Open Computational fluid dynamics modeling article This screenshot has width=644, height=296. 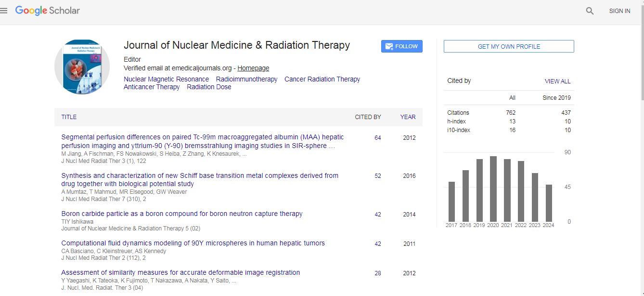[x=193, y=243]
